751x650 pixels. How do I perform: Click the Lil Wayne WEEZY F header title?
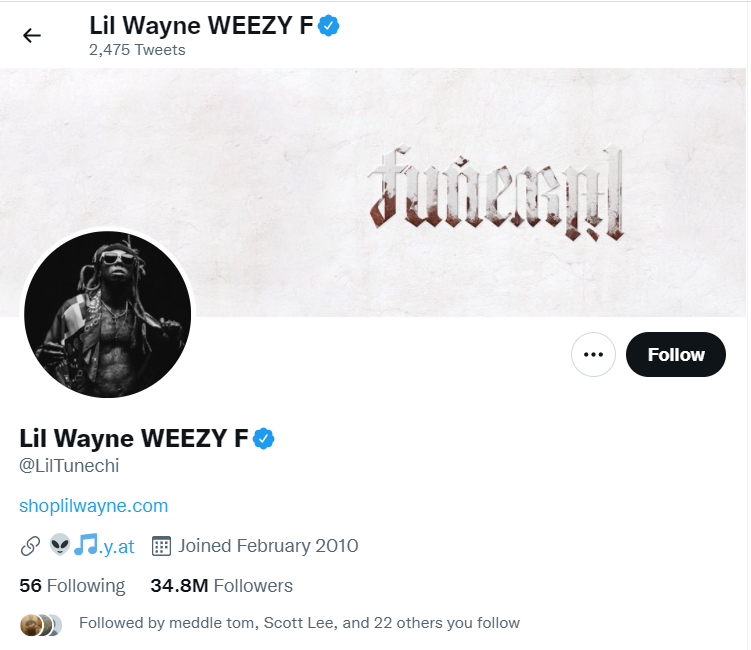pos(201,25)
